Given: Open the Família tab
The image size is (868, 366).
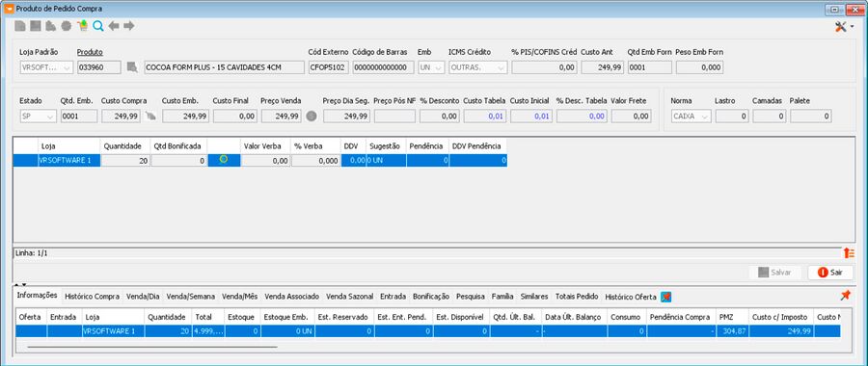Looking at the screenshot, I should pos(502,297).
